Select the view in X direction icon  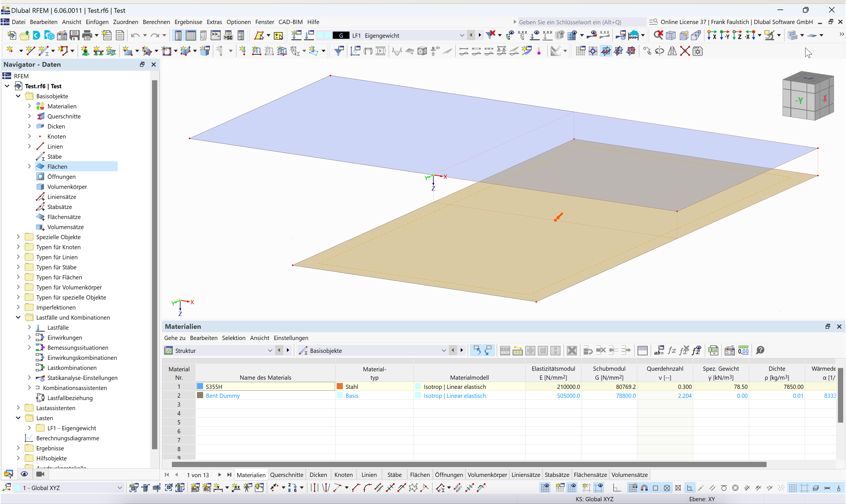point(712,35)
